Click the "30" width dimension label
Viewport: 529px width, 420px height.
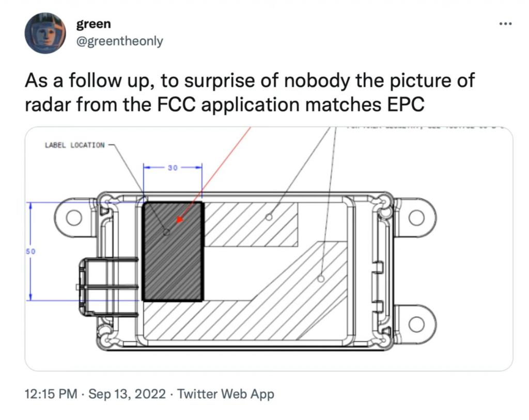click(173, 167)
